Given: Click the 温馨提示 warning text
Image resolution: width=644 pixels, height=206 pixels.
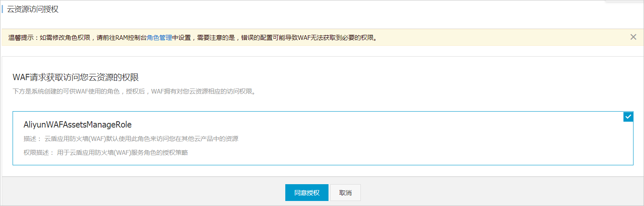Looking at the screenshot, I should coord(193,37).
